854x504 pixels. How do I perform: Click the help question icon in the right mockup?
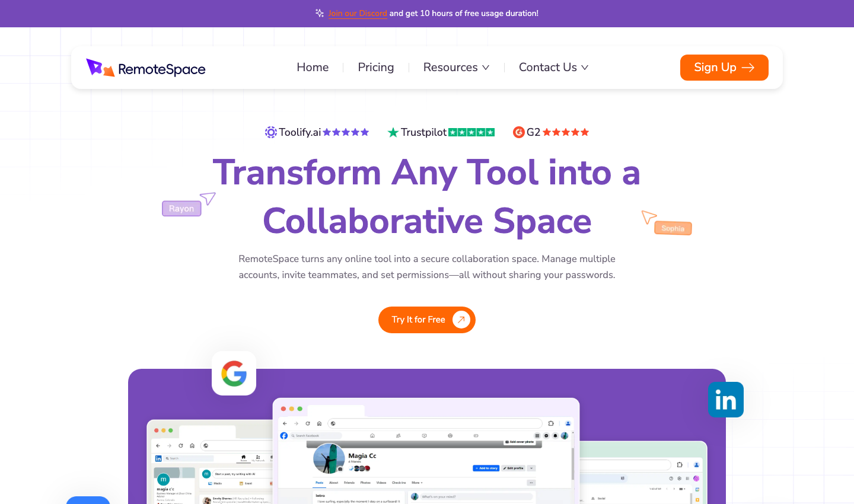click(671, 479)
